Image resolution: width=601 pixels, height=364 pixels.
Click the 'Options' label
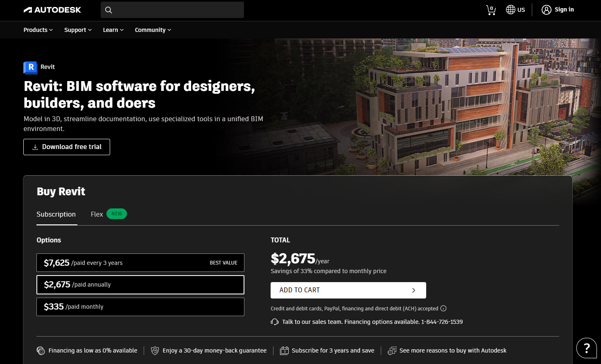(x=49, y=240)
